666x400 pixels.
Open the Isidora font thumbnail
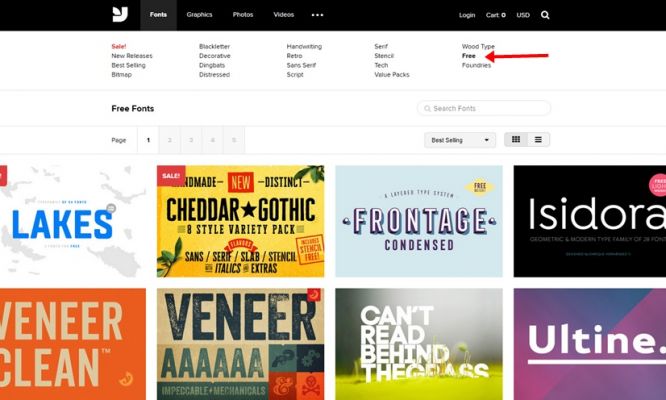(x=590, y=221)
